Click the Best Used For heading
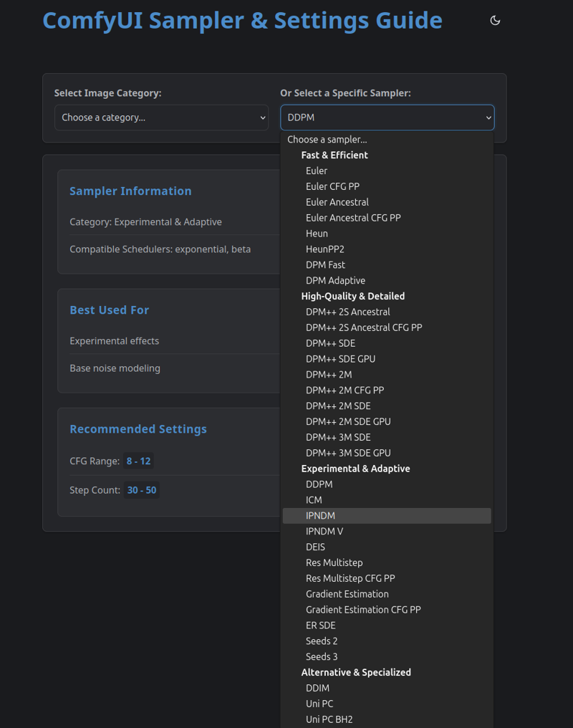 [x=110, y=310]
